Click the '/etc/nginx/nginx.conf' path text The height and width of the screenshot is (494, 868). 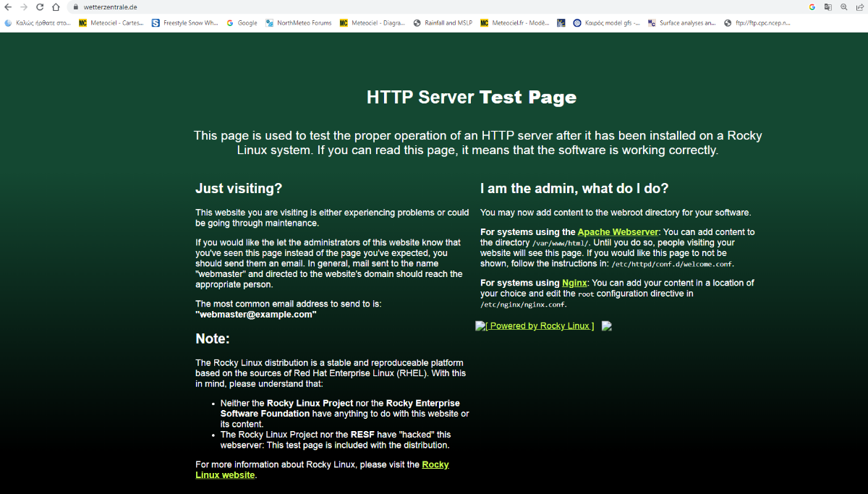tap(524, 305)
